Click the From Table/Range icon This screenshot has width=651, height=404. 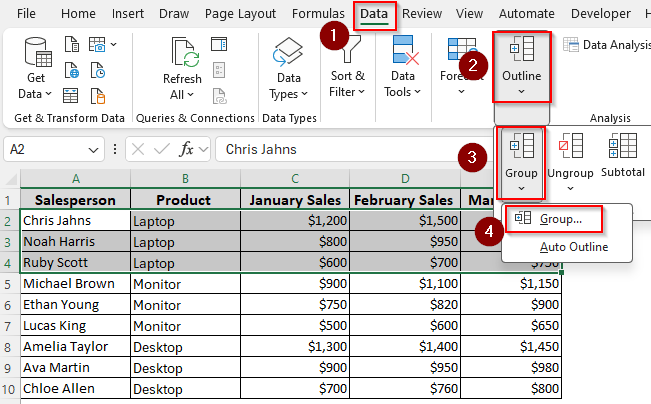pos(71,95)
